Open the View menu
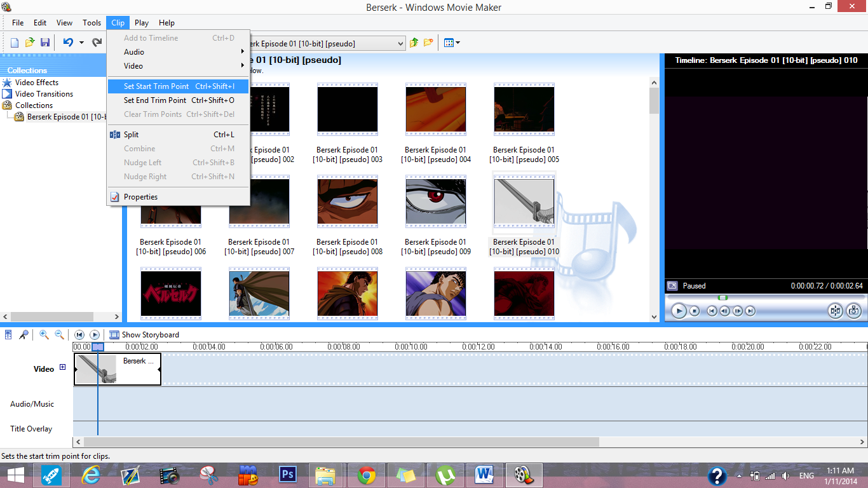 [65, 23]
